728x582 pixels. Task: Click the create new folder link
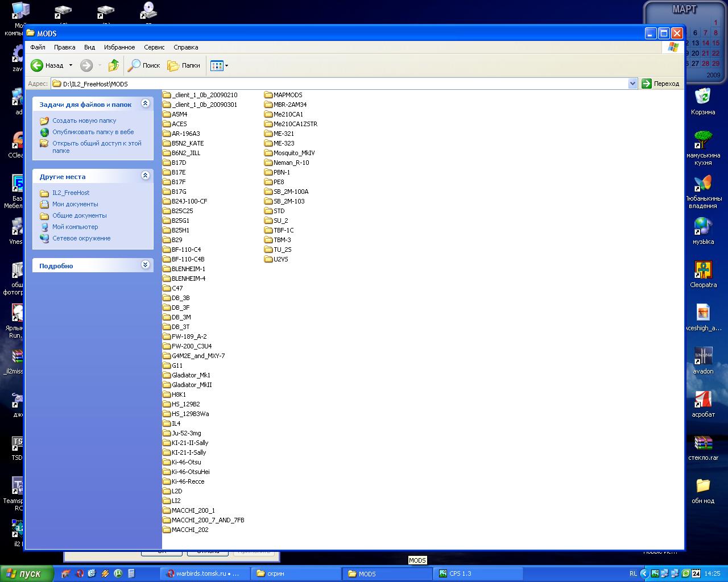pos(84,120)
